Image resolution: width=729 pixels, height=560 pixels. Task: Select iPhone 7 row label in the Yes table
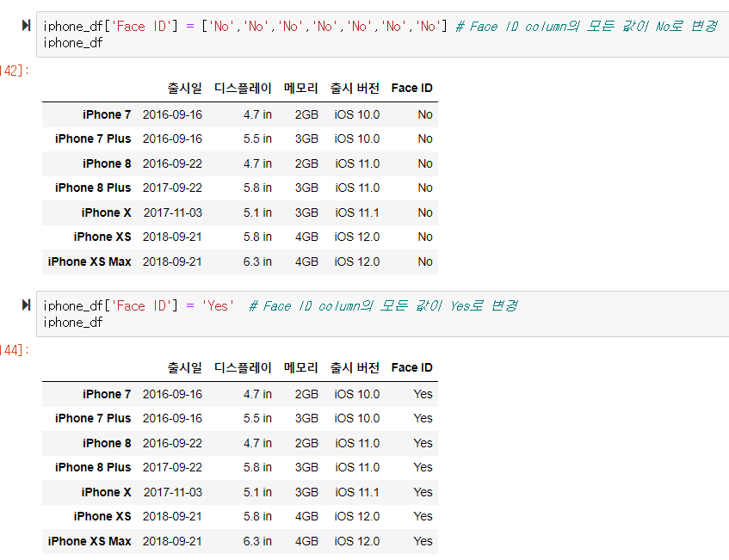(107, 394)
